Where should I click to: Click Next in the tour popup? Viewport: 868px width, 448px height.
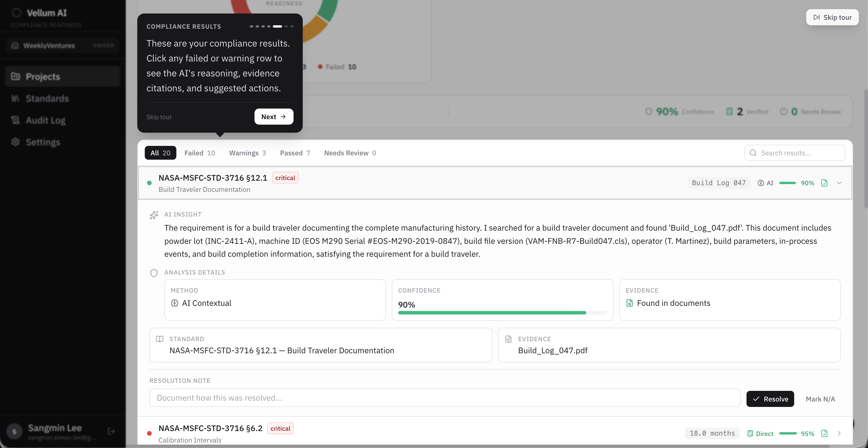(x=274, y=117)
